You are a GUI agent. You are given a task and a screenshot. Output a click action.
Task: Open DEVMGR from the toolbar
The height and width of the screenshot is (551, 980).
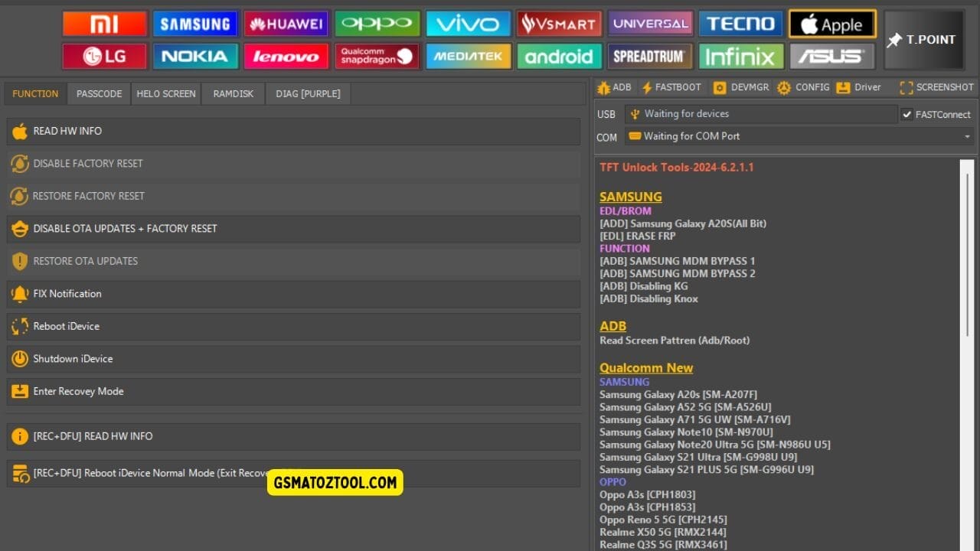(740, 87)
